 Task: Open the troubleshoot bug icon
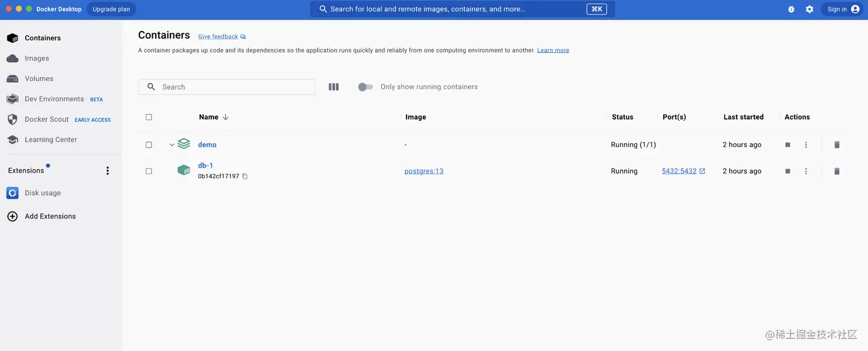coord(791,9)
